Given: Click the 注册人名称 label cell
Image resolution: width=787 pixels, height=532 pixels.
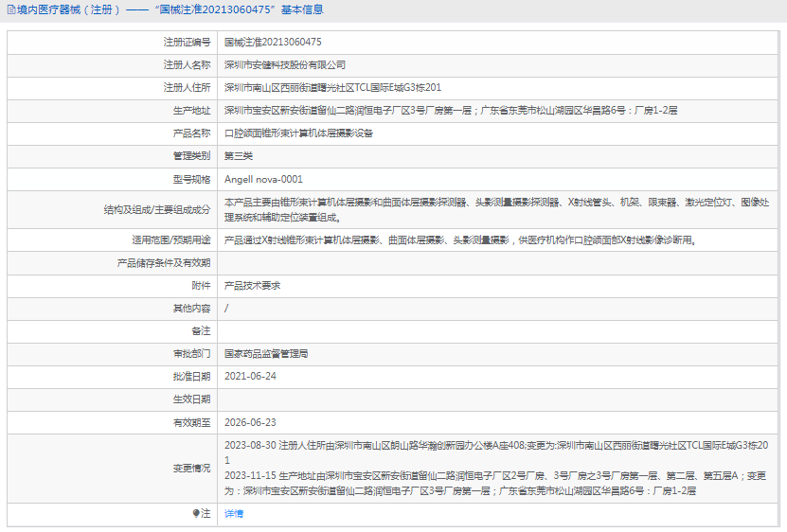Looking at the screenshot, I should point(112,64).
